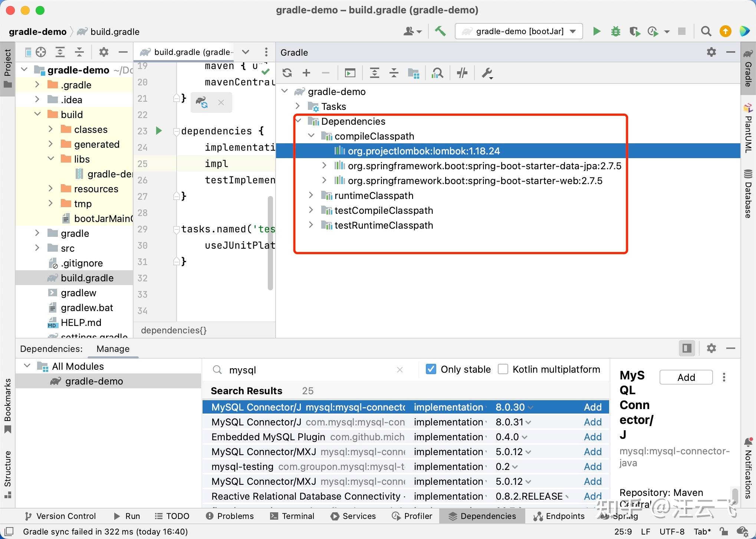Image resolution: width=756 pixels, height=539 pixels.
Task: Toggle the dependency details side panel
Action: (x=687, y=348)
